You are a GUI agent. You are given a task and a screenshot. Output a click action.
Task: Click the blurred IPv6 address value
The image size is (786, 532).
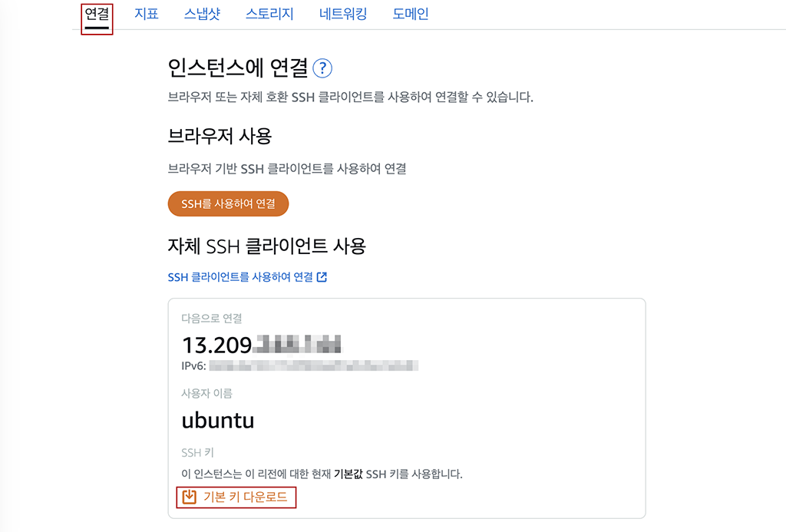313,366
